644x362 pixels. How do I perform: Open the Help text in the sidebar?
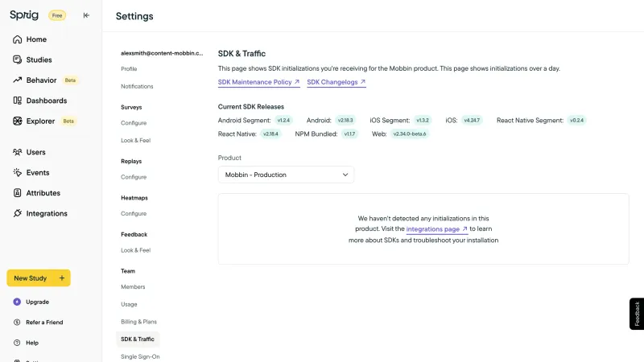pos(32,343)
